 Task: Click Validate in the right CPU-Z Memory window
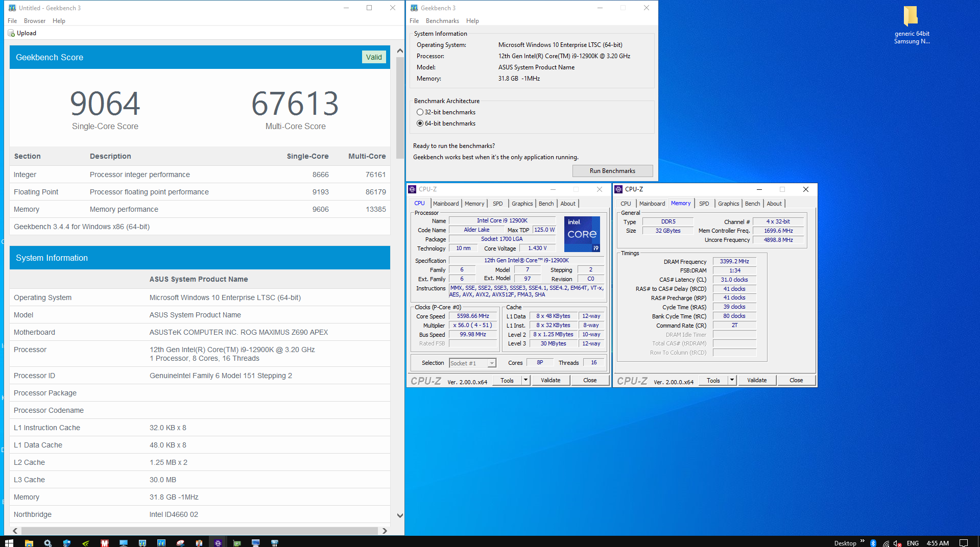pyautogui.click(x=757, y=380)
